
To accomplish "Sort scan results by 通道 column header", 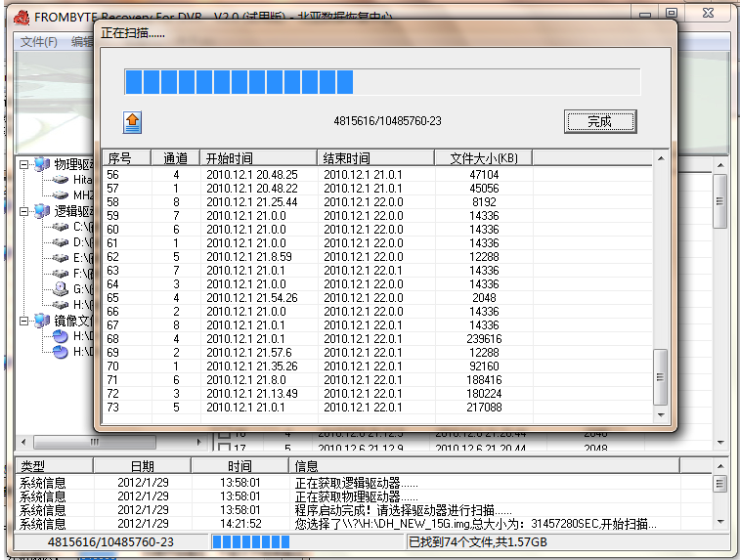I will [x=176, y=158].
